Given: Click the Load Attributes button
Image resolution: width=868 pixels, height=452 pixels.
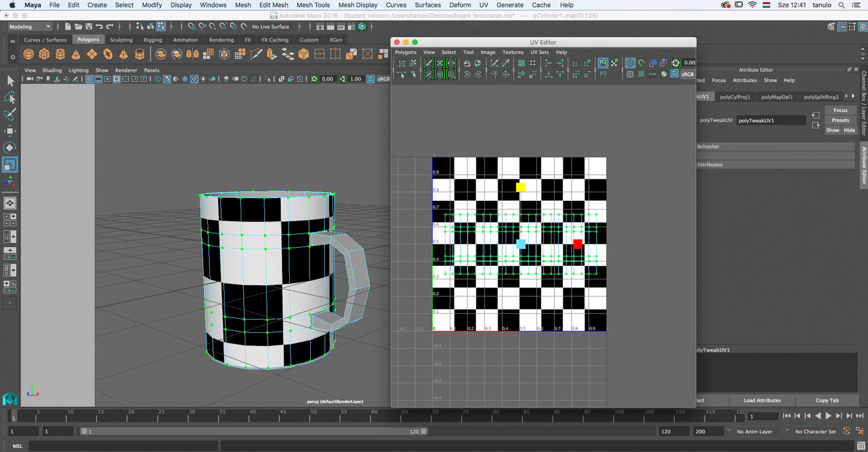Looking at the screenshot, I should 762,400.
